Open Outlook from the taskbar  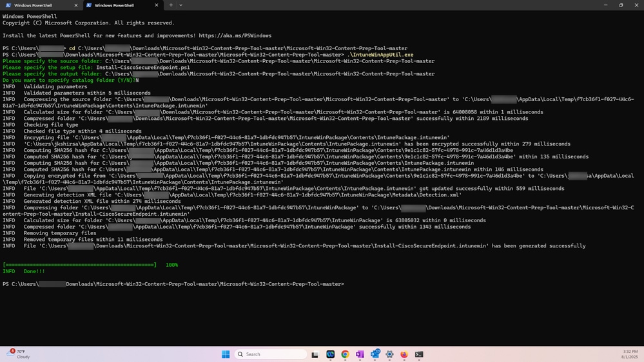click(x=375, y=354)
